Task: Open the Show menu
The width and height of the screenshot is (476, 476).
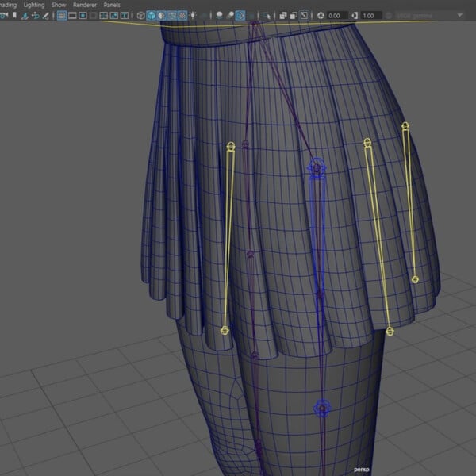Action: click(x=59, y=5)
